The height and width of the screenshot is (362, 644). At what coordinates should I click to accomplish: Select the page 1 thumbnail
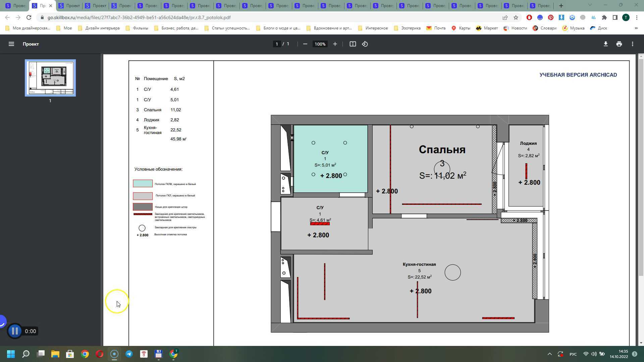pyautogui.click(x=50, y=78)
